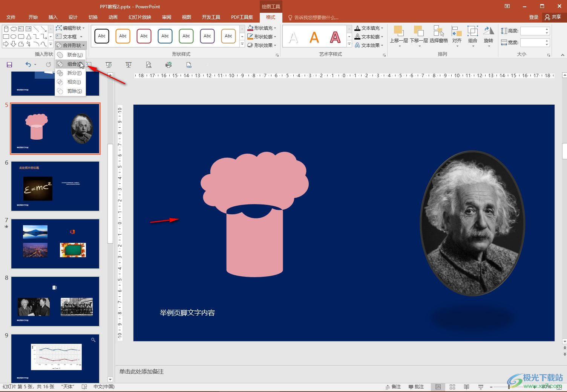Open the 文本轮廓 text outline dropdown
Viewport: 567px width, 392px height.
point(369,37)
